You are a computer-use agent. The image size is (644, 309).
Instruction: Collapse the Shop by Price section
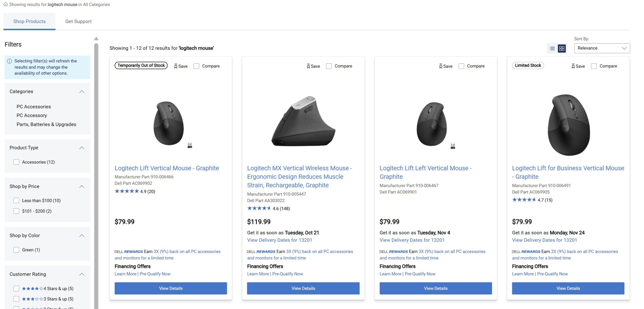click(82, 187)
